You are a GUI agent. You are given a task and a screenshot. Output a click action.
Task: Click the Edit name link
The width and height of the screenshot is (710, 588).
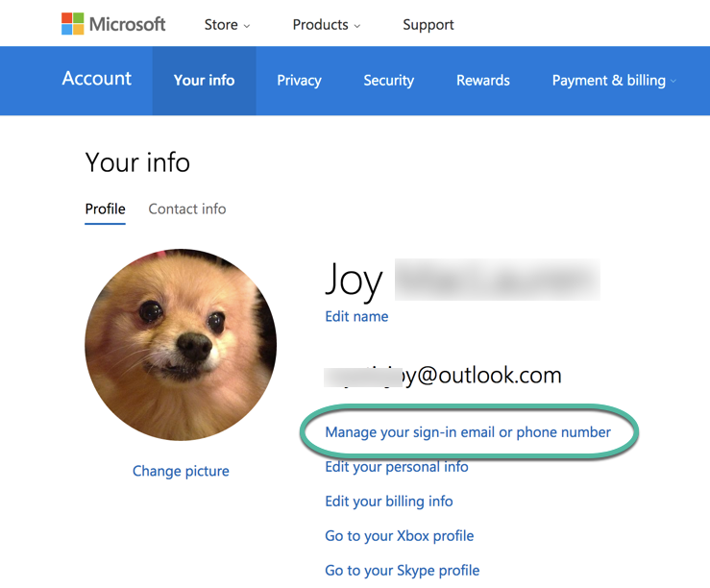(x=356, y=316)
